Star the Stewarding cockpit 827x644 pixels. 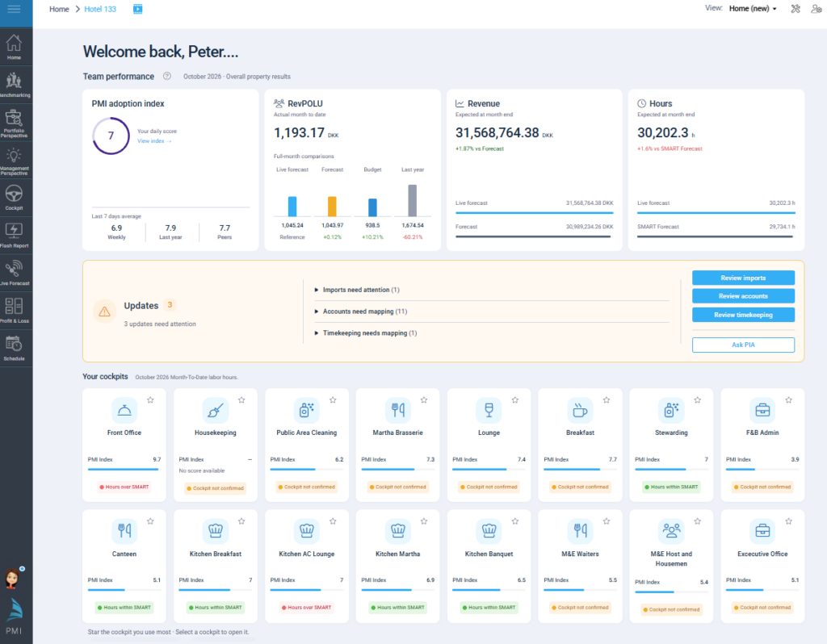(698, 400)
